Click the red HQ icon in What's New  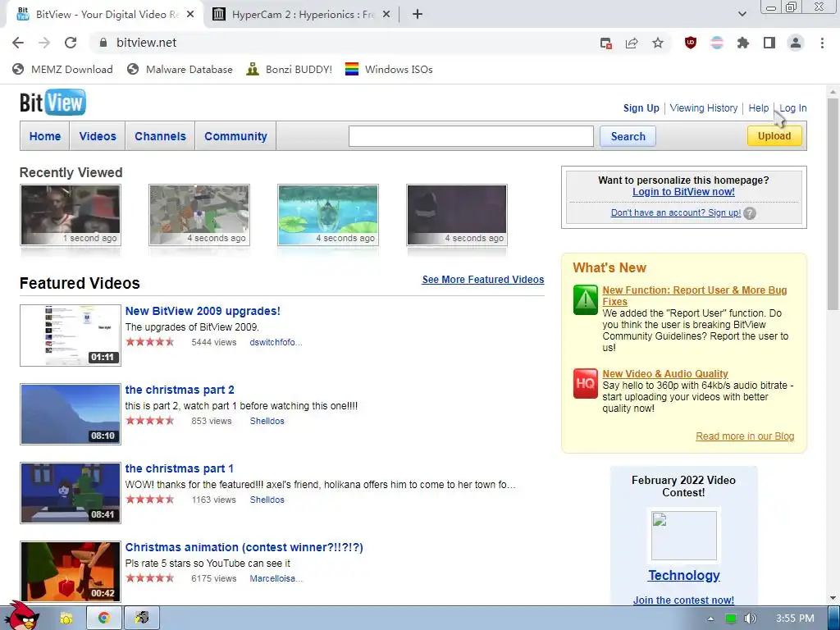[x=585, y=383]
